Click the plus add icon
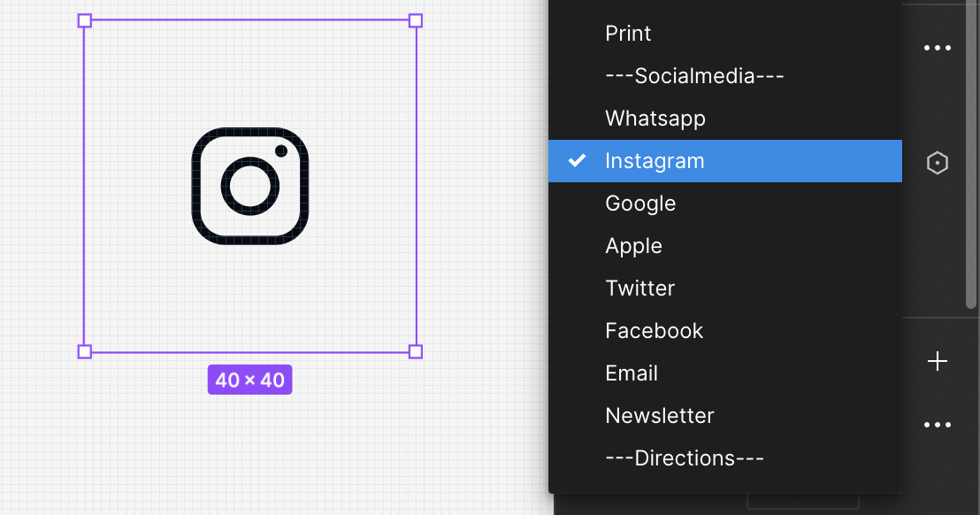980x515 pixels. 937,361
